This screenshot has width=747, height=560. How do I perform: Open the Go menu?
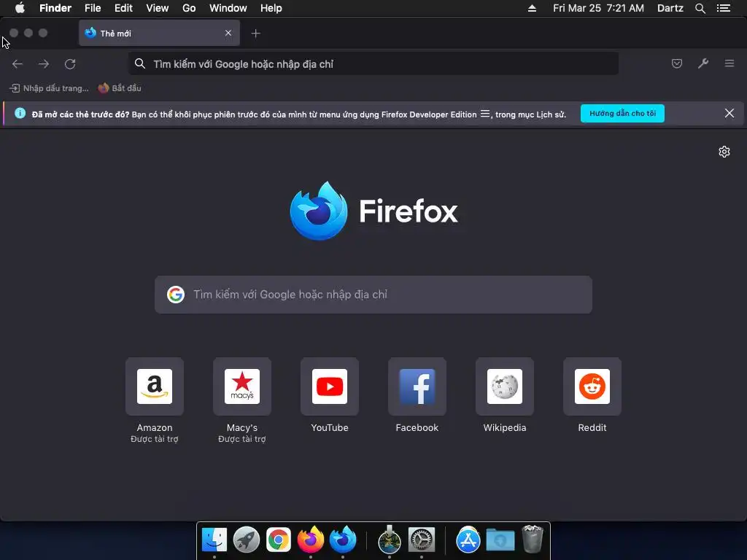pyautogui.click(x=189, y=8)
